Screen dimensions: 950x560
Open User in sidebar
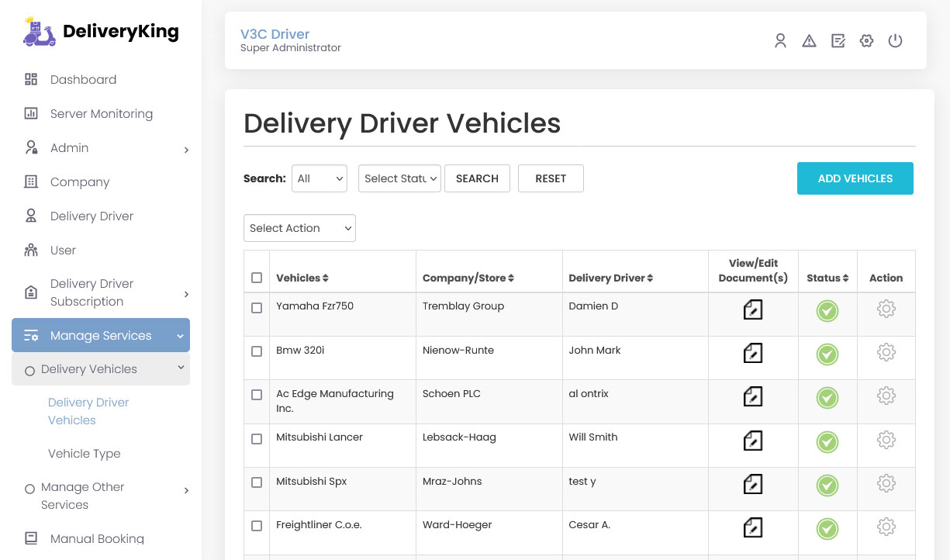coord(63,250)
